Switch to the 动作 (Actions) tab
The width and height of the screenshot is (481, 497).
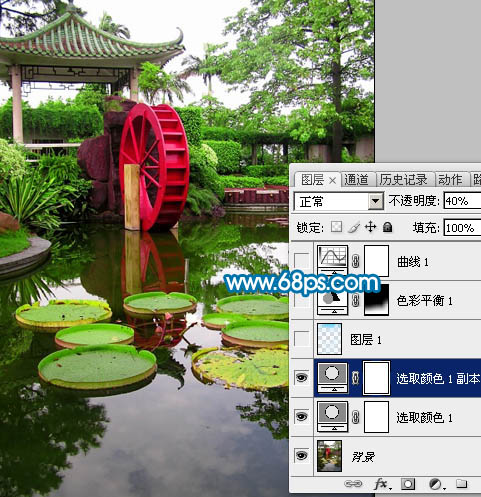click(x=450, y=180)
